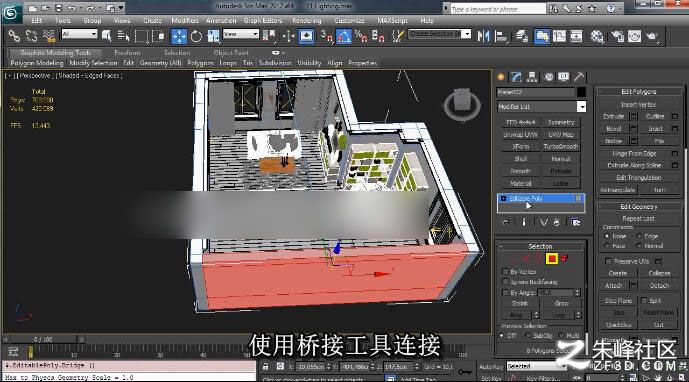The height and width of the screenshot is (382, 689).
Task: Click the Set Key key icon
Action: coord(464,372)
